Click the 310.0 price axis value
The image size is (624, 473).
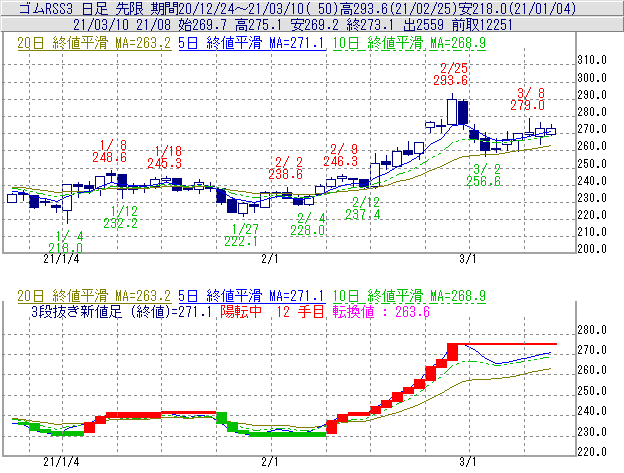click(592, 60)
